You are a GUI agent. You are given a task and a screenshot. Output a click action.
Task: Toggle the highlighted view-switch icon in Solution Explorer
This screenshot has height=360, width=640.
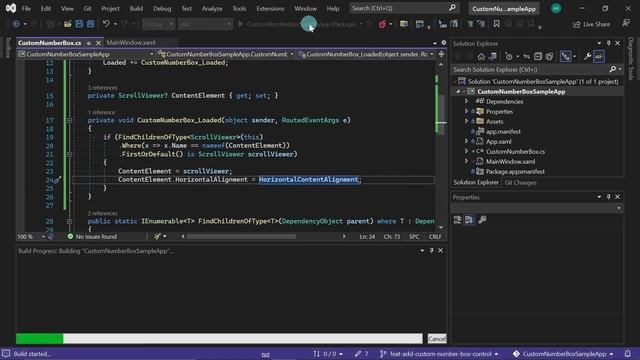pyautogui.click(x=565, y=57)
